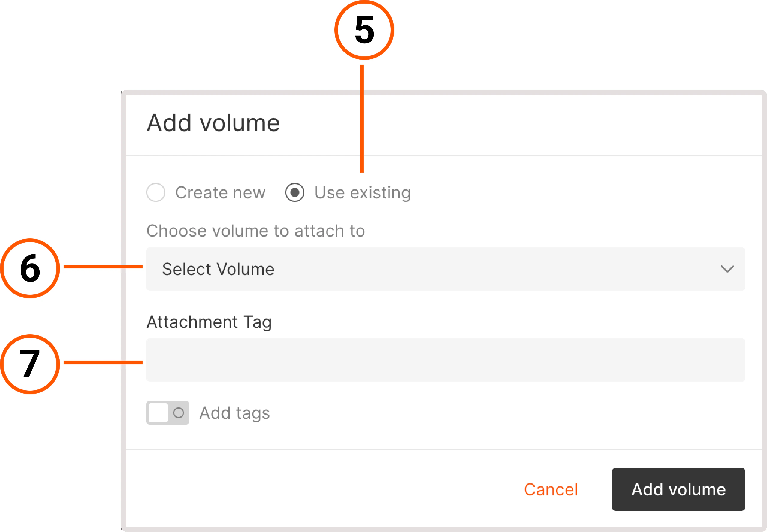Confirm attachment with Add volume

click(x=678, y=490)
